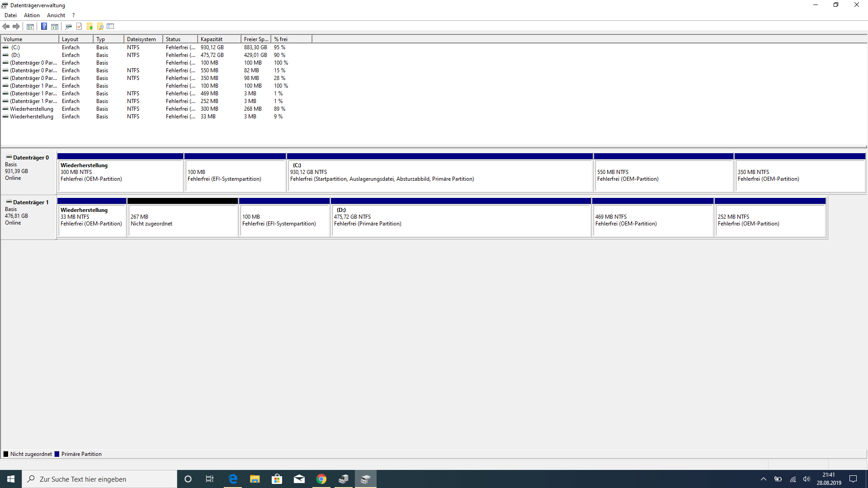Click the checkmark document toolbar icon
The height and width of the screenshot is (488, 868).
(x=79, y=26)
